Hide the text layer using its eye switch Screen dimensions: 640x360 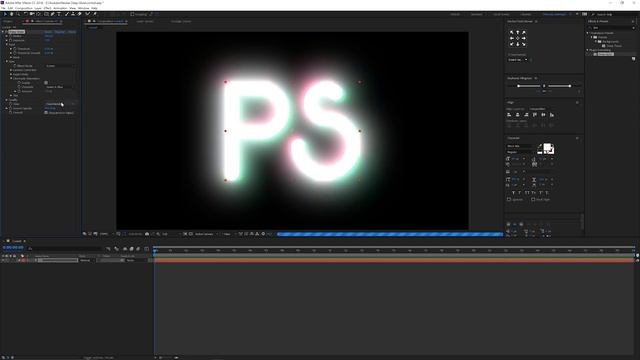point(3,260)
